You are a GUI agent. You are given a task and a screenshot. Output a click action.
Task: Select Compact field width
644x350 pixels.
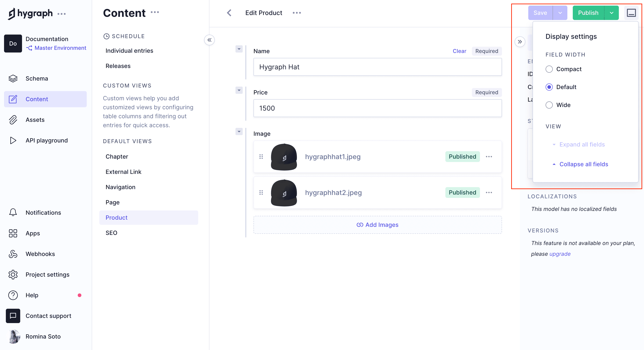coord(549,69)
